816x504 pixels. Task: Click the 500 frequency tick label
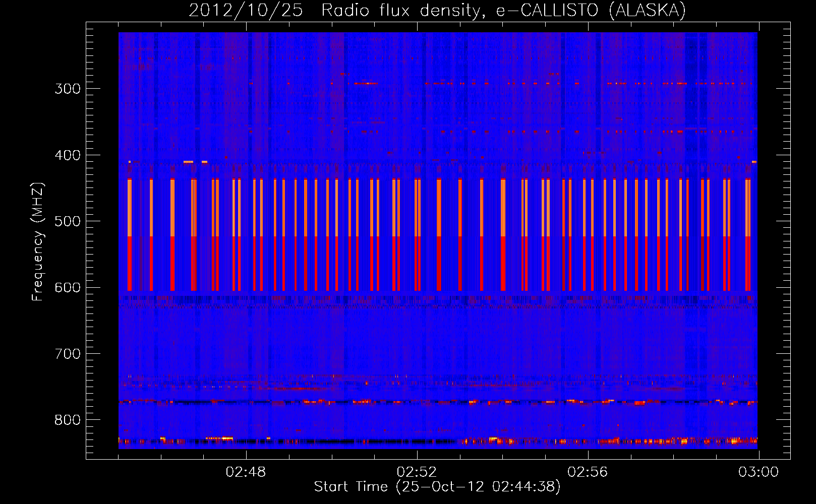pyautogui.click(x=68, y=221)
